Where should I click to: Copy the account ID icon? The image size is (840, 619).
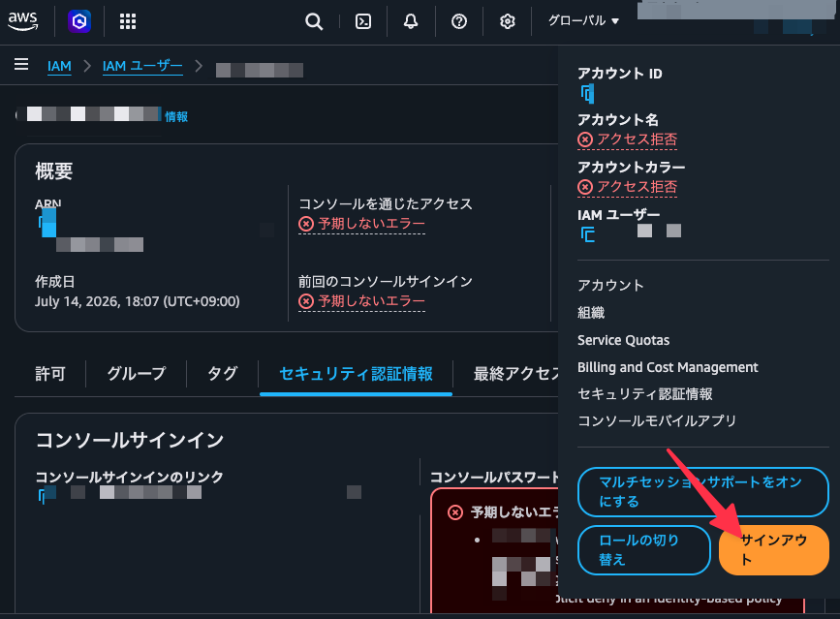pyautogui.click(x=588, y=94)
